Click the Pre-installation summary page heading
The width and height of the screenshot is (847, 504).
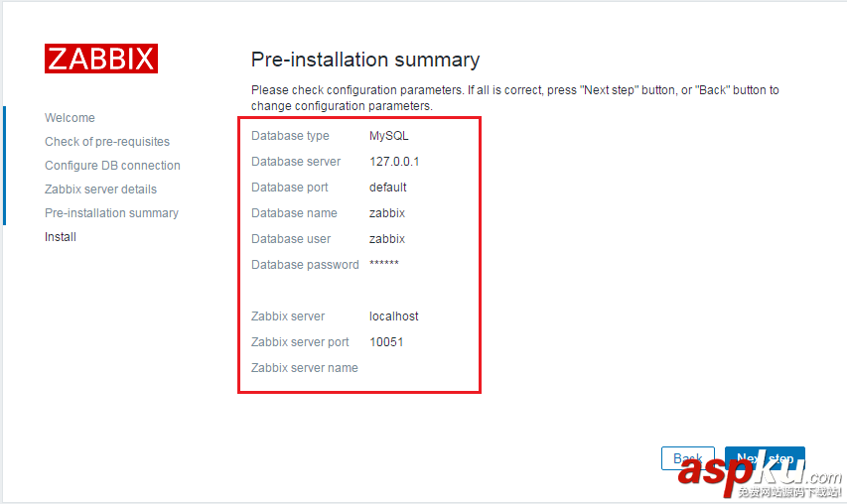click(364, 60)
